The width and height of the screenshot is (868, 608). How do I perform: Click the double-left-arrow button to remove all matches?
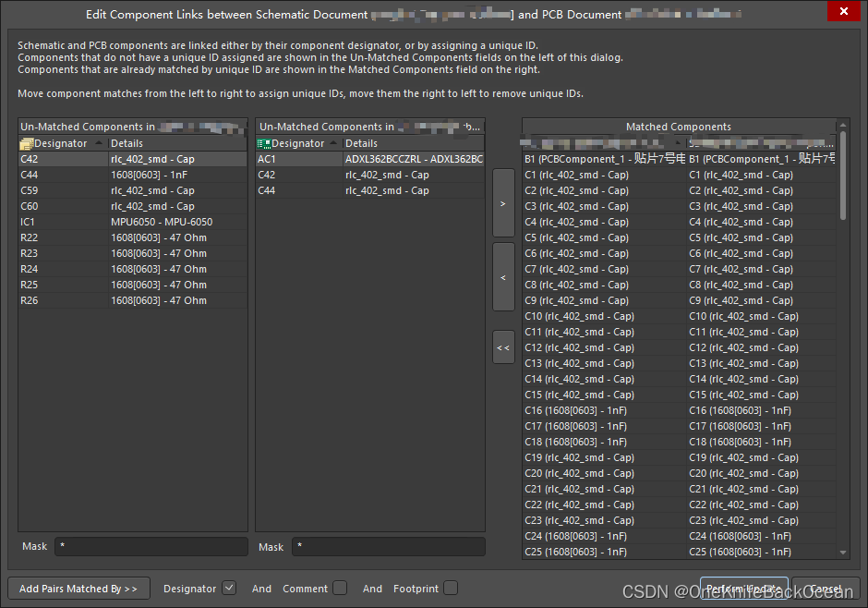pos(502,347)
